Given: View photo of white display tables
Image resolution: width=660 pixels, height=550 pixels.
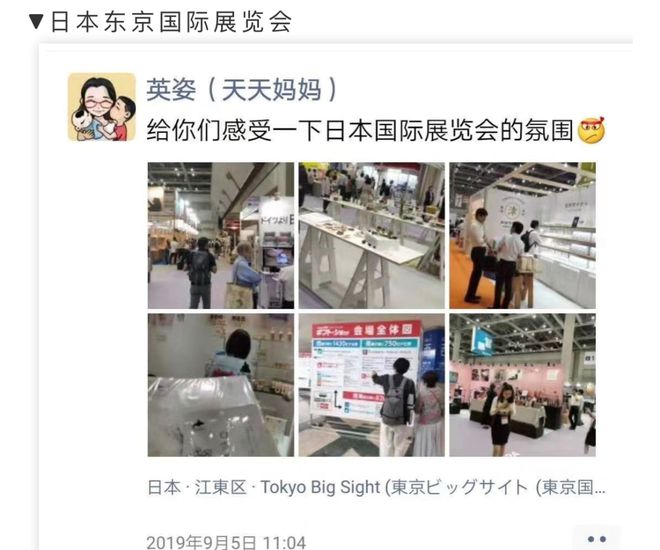Looking at the screenshot, I should click(372, 236).
